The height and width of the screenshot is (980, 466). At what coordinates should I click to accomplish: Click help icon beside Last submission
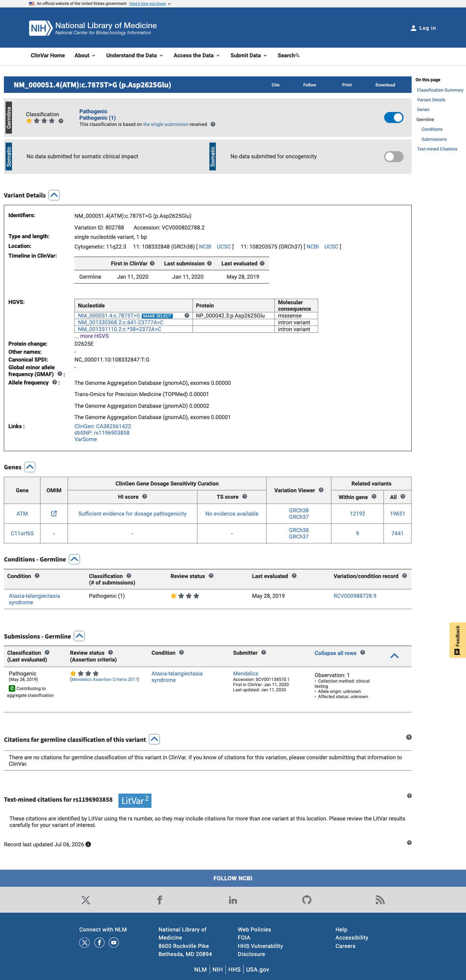pyautogui.click(x=209, y=263)
